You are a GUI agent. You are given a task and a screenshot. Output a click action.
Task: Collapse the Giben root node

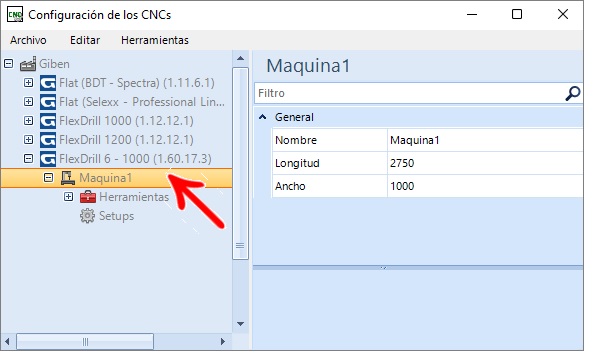click(x=9, y=63)
